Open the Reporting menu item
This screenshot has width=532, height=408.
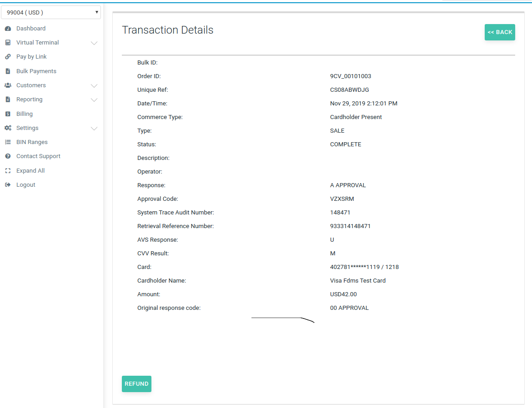point(29,100)
